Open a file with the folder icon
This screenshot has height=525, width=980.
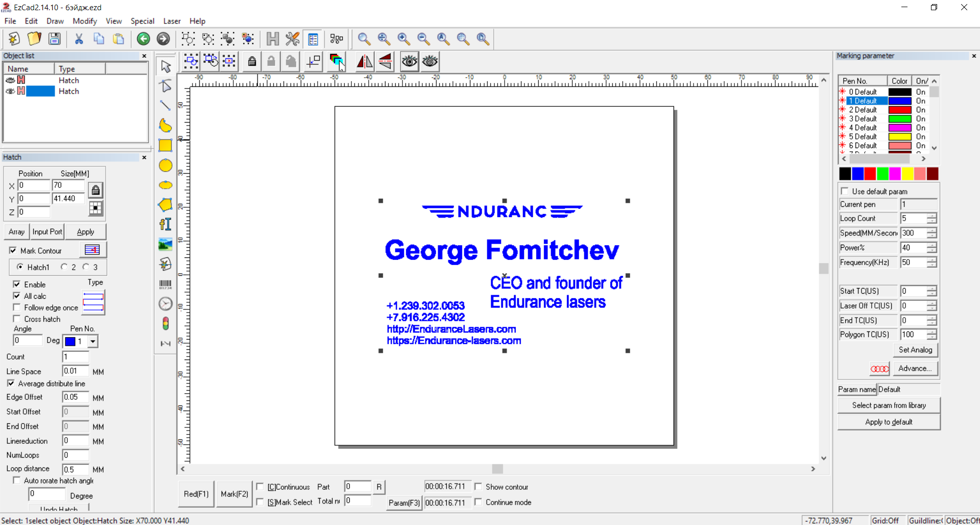[34, 39]
